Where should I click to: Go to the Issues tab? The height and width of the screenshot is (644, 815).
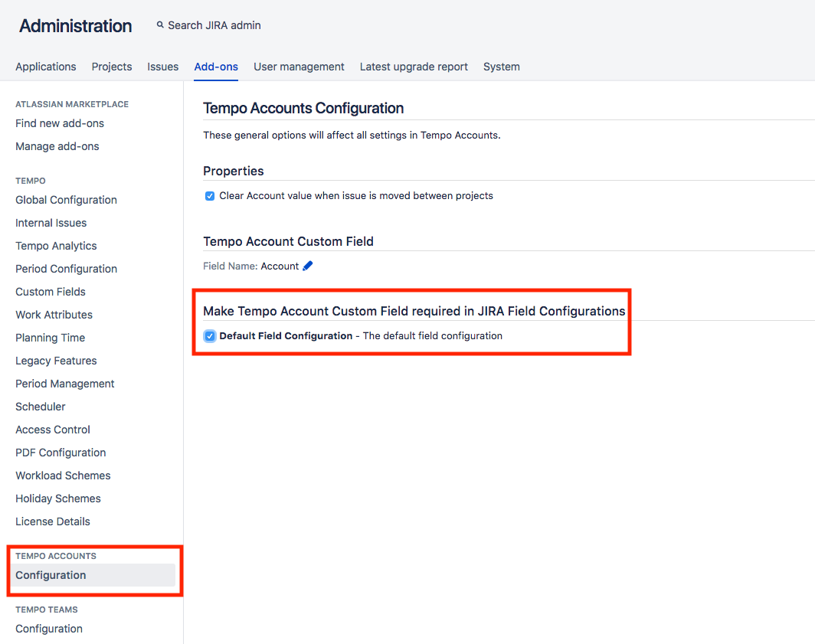(163, 67)
